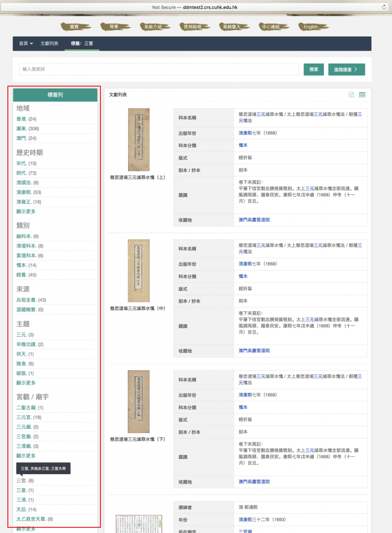Viewport: 392px width, 533px height.
Task: Select the 呂祖全書 source tag
Action: coord(27,300)
